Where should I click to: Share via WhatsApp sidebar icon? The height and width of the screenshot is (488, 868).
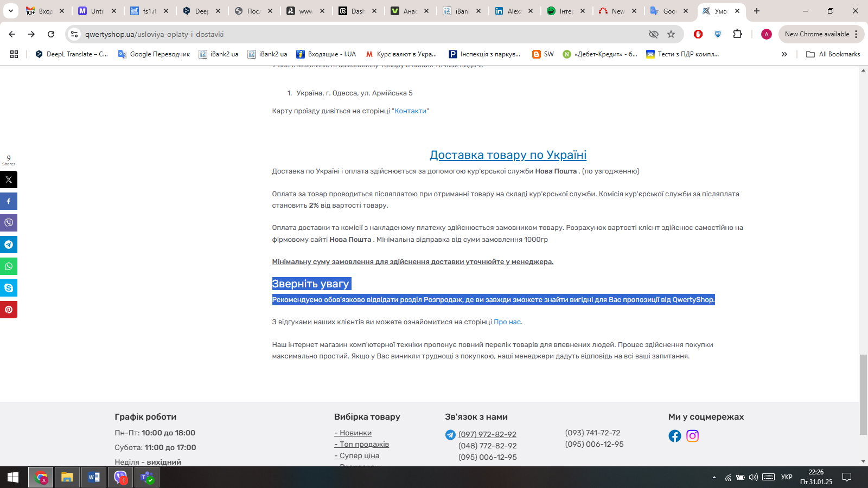(x=9, y=266)
